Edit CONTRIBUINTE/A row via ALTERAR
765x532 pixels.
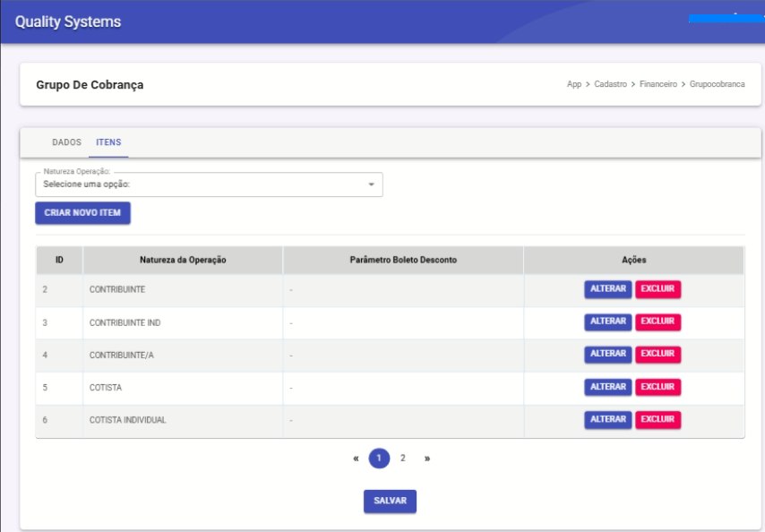(608, 355)
